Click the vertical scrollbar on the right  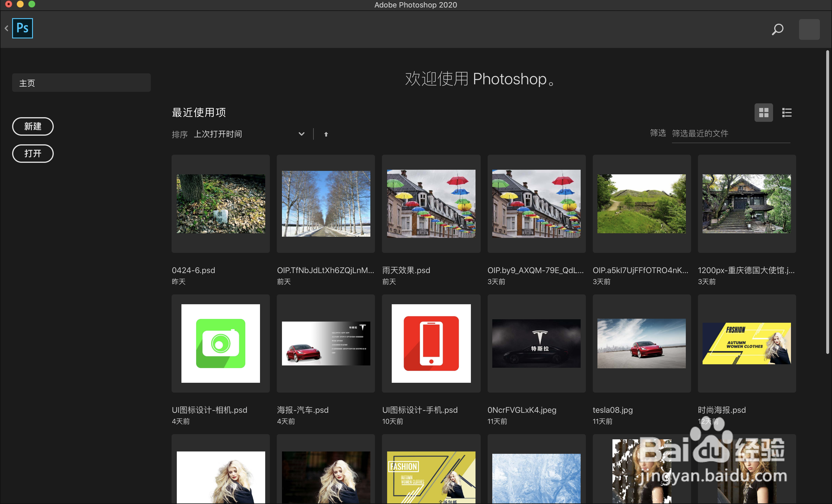827,202
